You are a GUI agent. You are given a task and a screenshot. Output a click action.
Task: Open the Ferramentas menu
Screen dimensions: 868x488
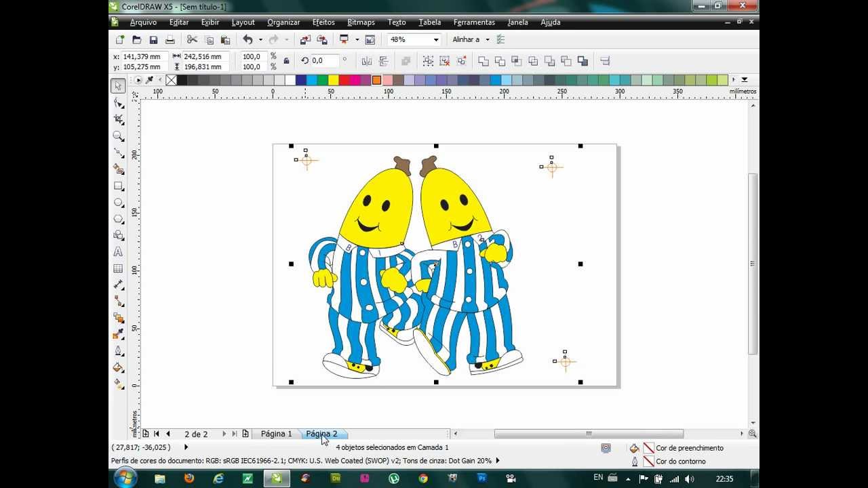tap(474, 22)
